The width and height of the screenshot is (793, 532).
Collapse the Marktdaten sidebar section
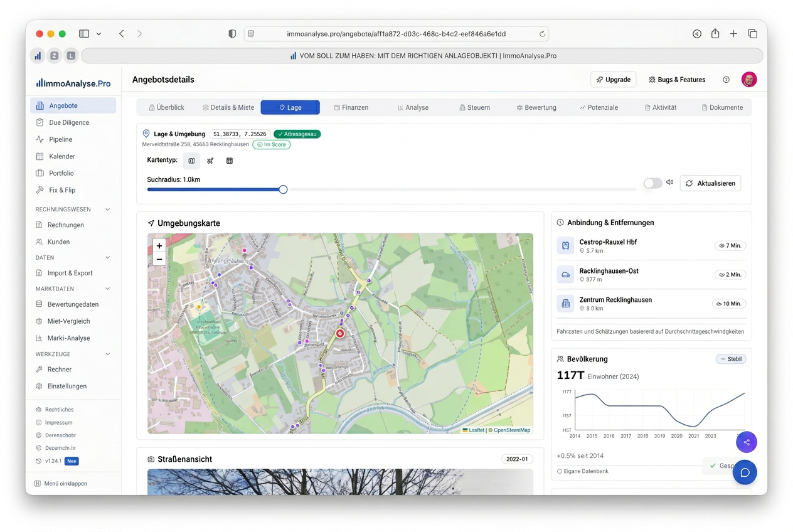click(x=107, y=289)
